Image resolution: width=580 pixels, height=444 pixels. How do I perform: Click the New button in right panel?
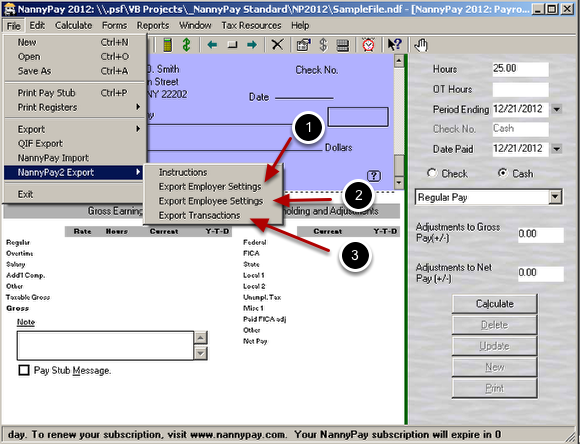[x=495, y=367]
